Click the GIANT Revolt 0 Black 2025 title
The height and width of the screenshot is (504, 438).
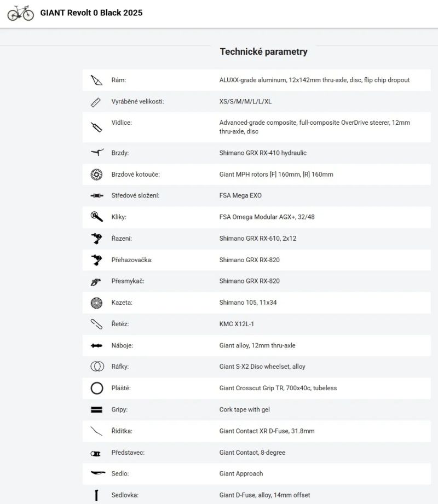(x=91, y=13)
